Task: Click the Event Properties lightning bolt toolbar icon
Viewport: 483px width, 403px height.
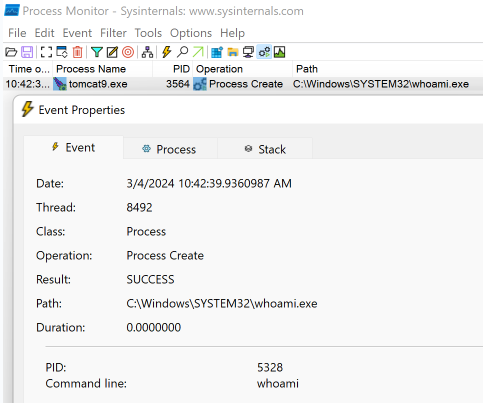Action: 167,52
